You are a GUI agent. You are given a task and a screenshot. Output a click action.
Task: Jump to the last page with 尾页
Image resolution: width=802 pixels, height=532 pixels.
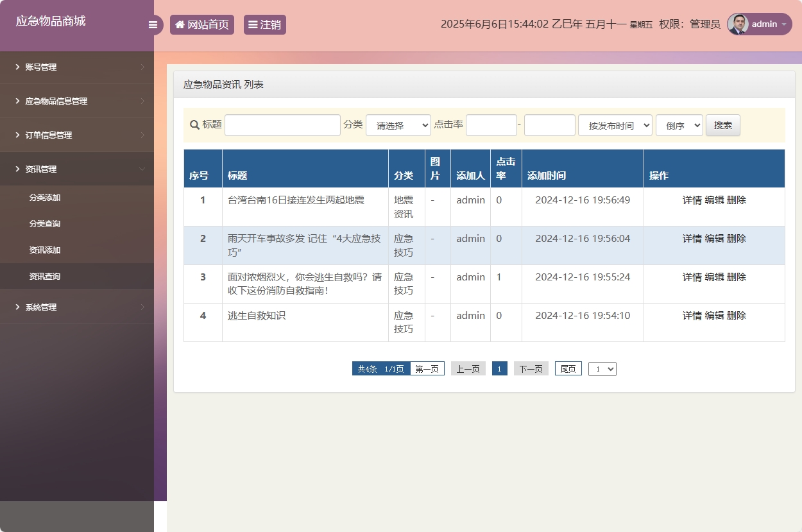[x=567, y=368]
